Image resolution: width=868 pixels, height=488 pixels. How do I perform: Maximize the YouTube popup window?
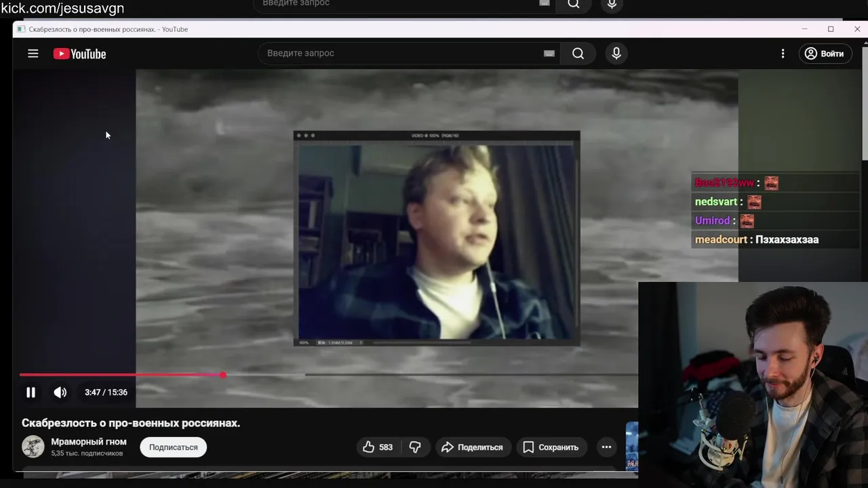[831, 29]
